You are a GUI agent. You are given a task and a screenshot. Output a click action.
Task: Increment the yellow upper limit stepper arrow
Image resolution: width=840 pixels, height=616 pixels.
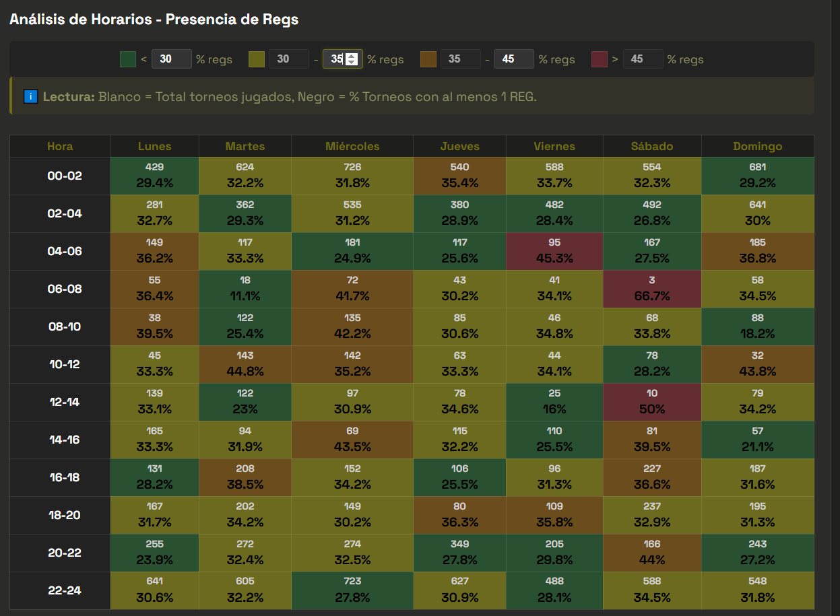coord(351,56)
